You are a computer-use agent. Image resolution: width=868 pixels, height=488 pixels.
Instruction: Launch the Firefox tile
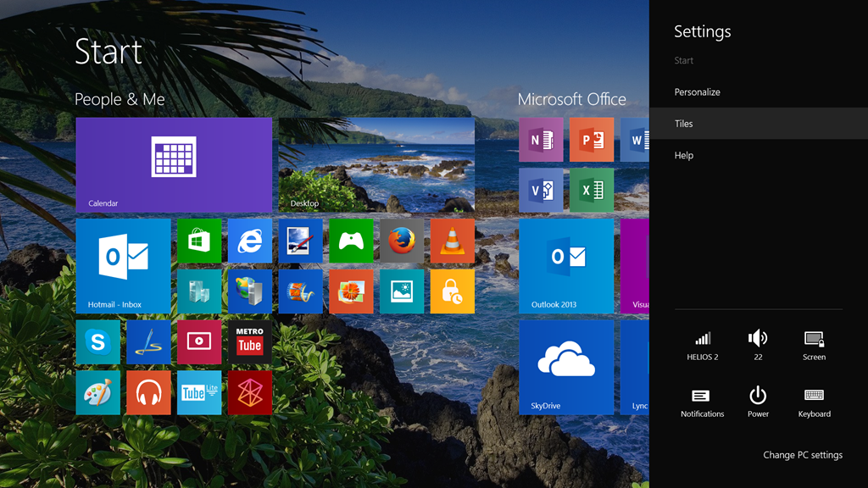402,241
